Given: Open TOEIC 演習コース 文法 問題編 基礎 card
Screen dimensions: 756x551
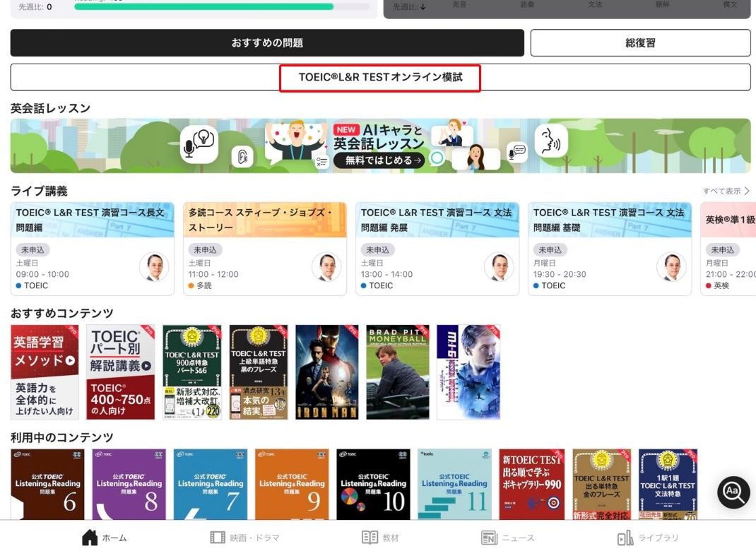Looking at the screenshot, I should [610, 249].
